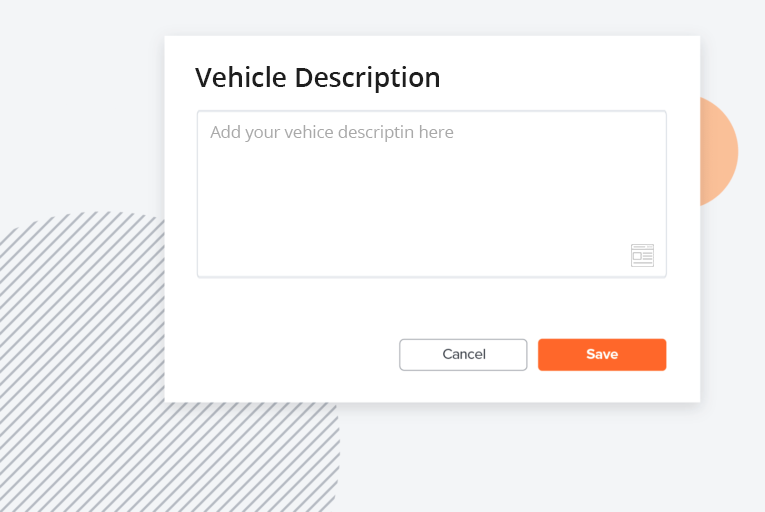Image resolution: width=765 pixels, height=512 pixels.
Task: Click the white Cancel button
Action: [463, 354]
